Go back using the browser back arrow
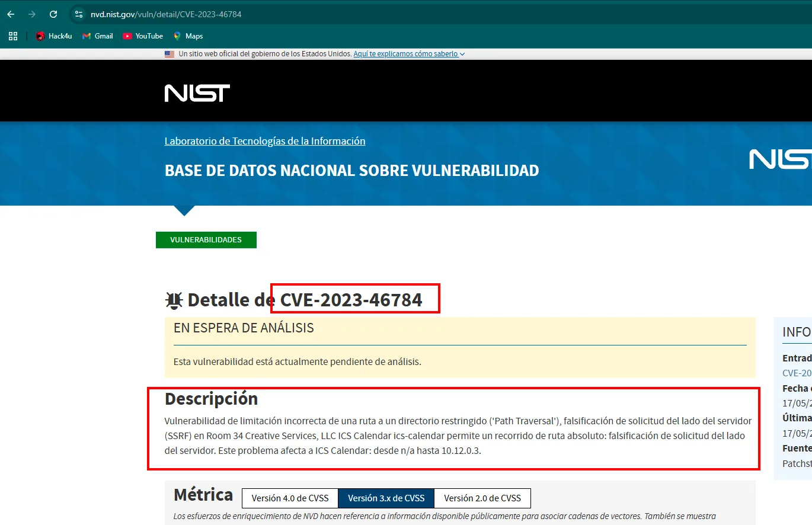The image size is (812, 525). [11, 14]
